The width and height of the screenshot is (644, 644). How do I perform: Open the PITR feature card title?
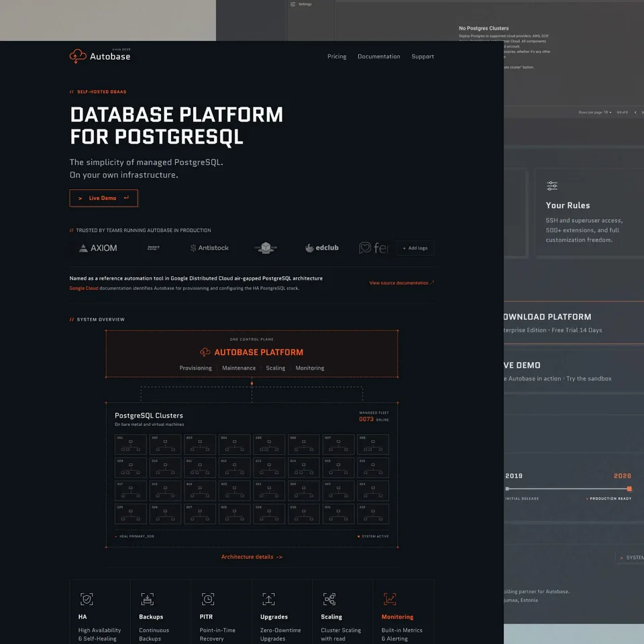tap(206, 617)
